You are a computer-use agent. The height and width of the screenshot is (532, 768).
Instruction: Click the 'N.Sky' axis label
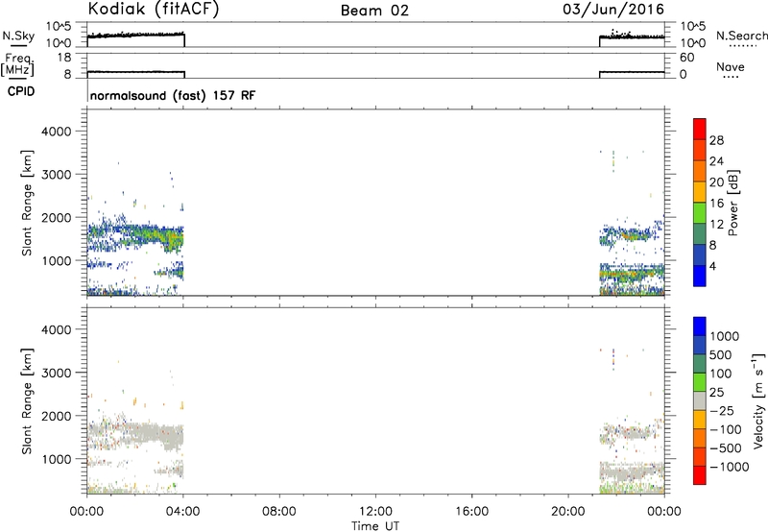click(18, 36)
